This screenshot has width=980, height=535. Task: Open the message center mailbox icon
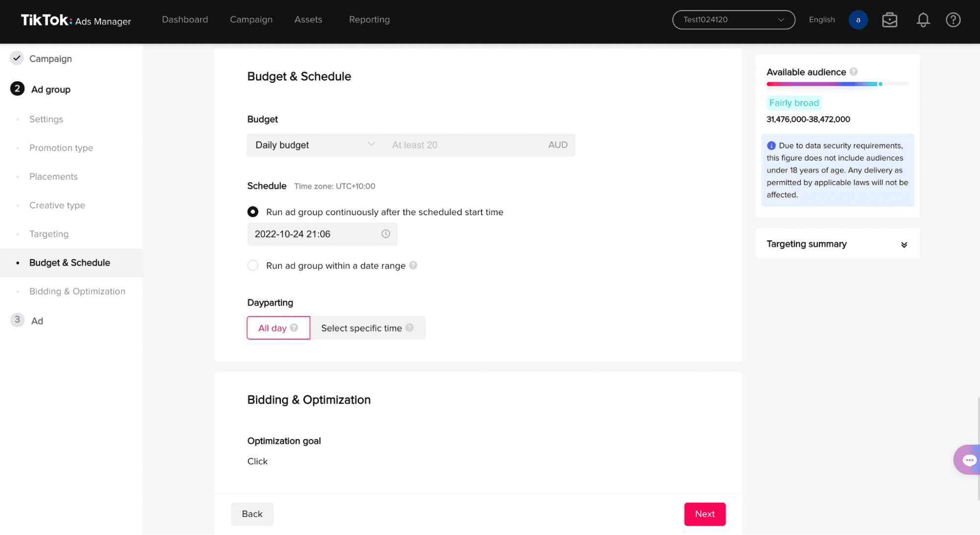[x=889, y=20]
